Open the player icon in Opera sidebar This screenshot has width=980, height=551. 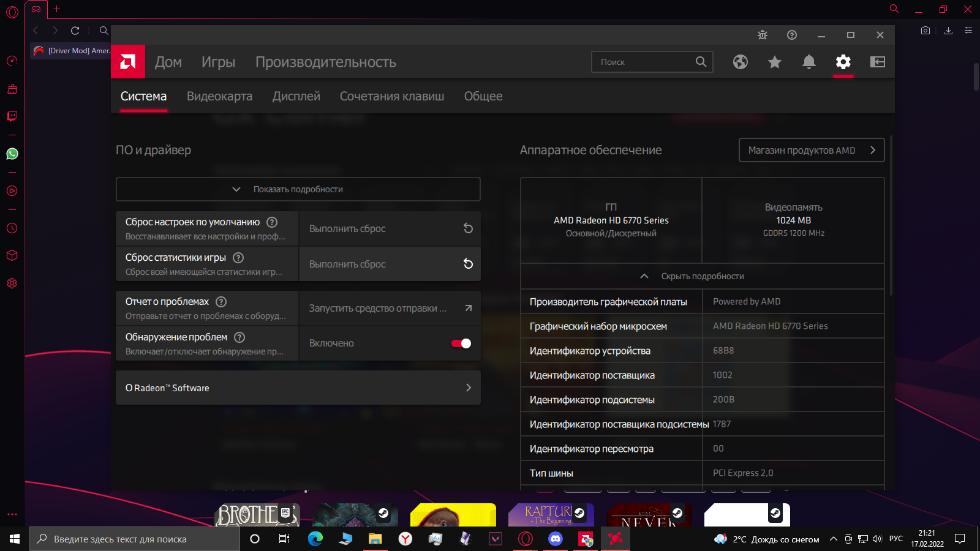12,191
